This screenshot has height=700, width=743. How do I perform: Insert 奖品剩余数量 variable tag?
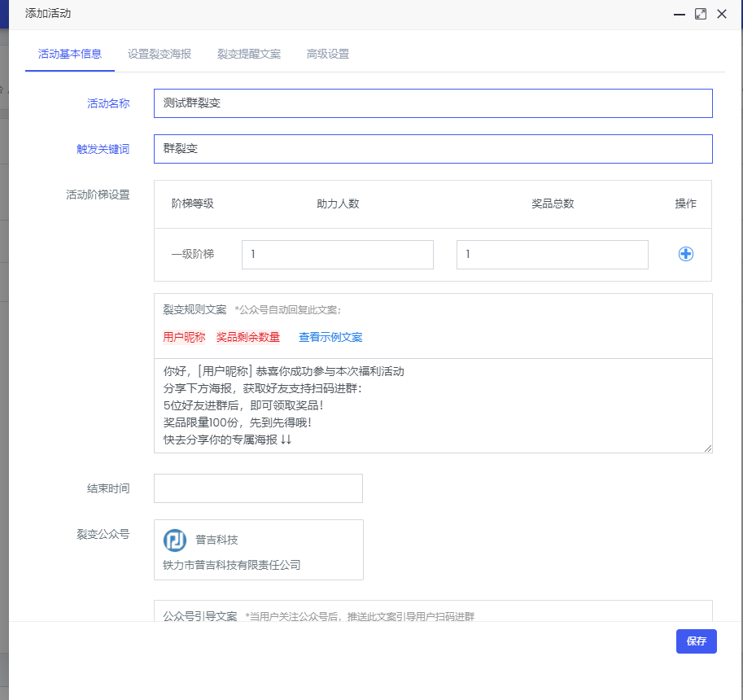point(248,337)
